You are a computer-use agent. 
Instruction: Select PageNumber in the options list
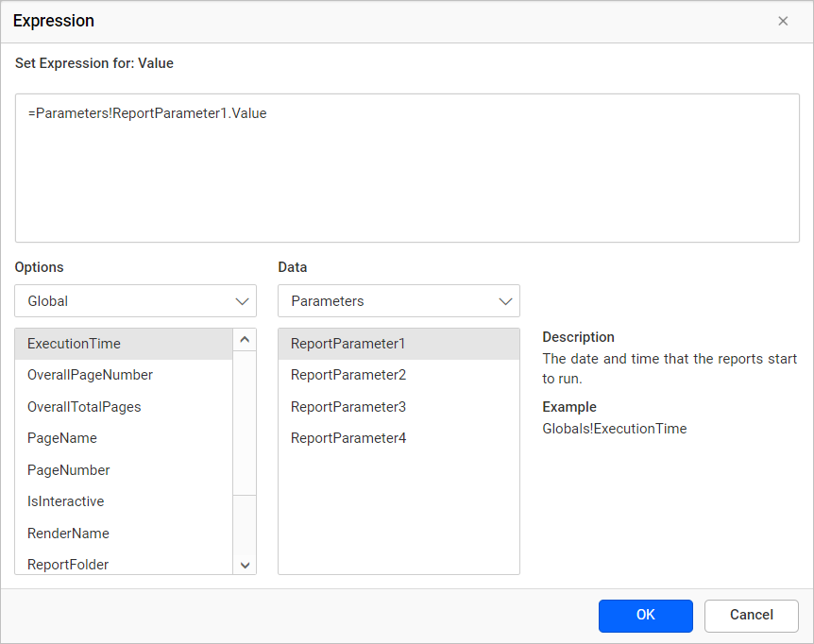coord(124,470)
